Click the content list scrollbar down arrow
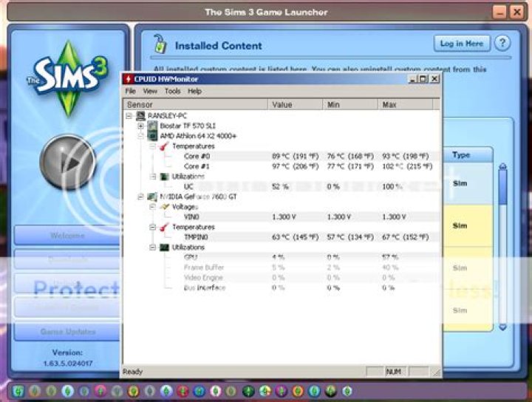 502,326
